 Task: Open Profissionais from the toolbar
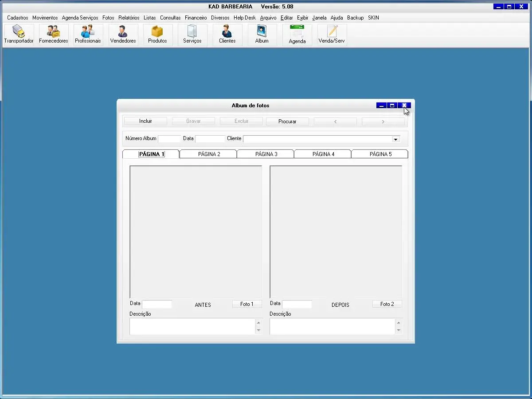(x=88, y=35)
